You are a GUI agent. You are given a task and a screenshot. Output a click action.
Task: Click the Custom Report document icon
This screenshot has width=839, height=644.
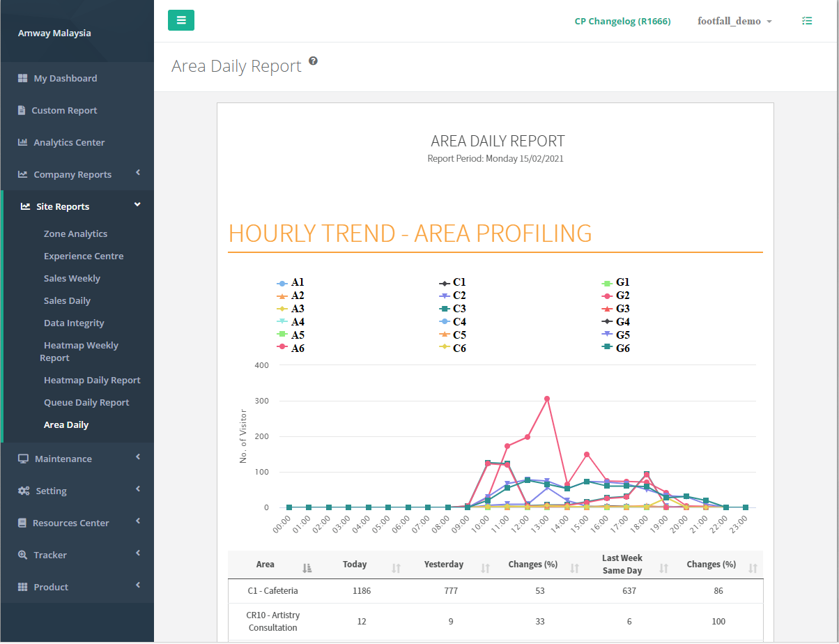pos(22,110)
